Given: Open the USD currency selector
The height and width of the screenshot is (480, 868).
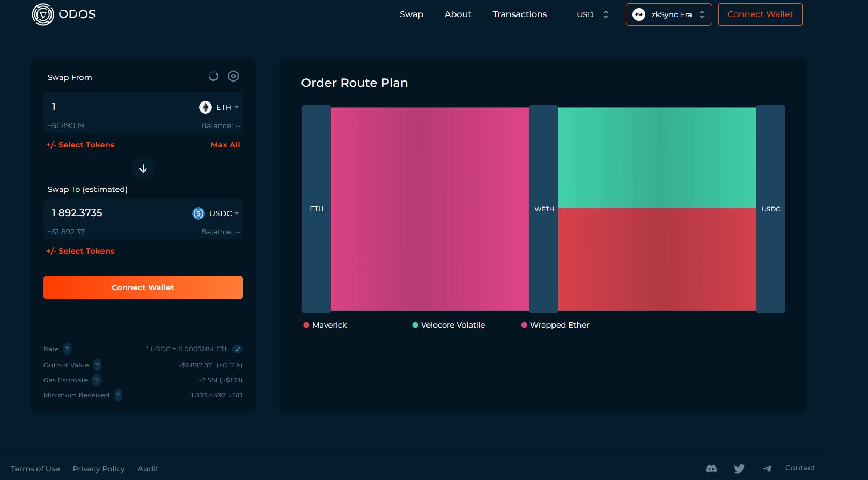Looking at the screenshot, I should pyautogui.click(x=592, y=14).
